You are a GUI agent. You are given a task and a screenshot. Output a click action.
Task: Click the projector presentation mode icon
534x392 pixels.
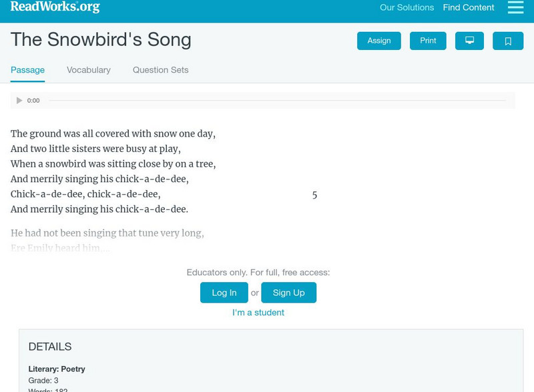click(x=471, y=40)
